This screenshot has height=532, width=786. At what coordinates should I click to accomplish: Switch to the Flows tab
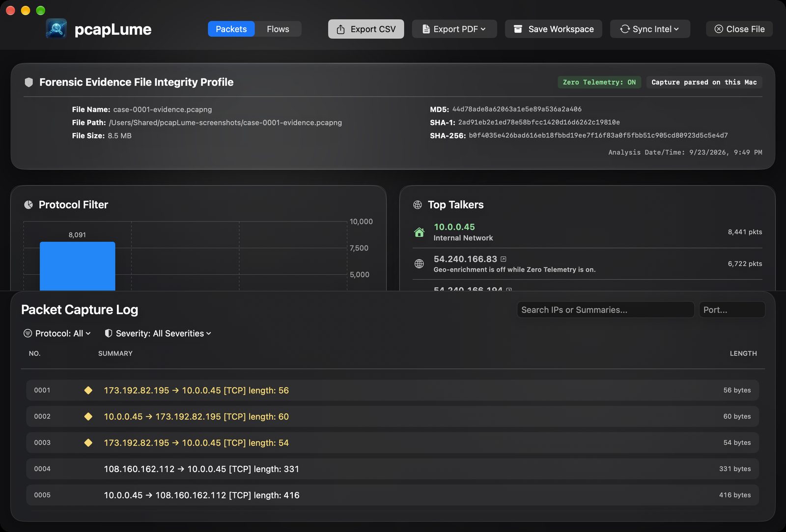pos(278,29)
